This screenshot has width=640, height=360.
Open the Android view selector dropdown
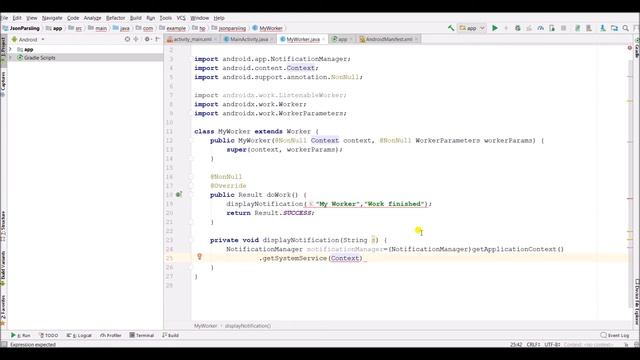[28, 40]
